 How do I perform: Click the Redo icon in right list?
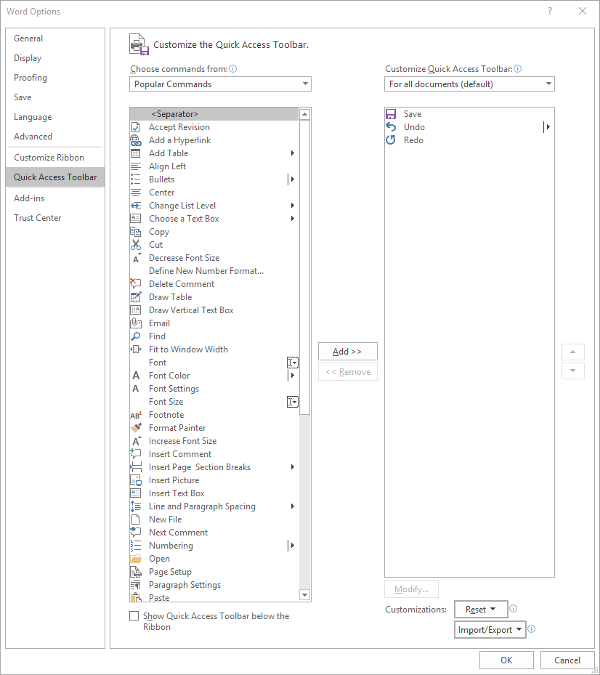(391, 140)
